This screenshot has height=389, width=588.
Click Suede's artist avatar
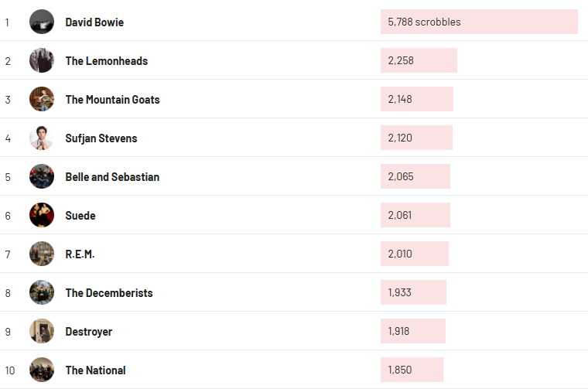(42, 215)
